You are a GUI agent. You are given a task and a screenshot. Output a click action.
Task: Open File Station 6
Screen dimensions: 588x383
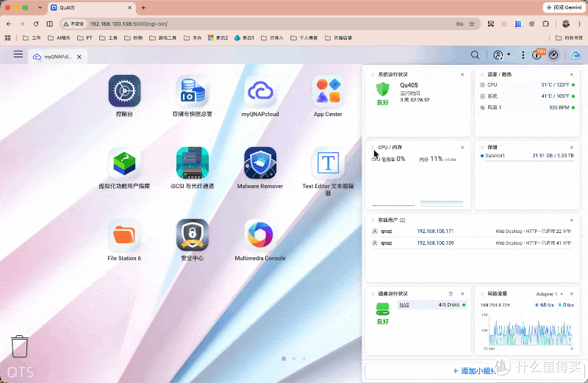[124, 235]
